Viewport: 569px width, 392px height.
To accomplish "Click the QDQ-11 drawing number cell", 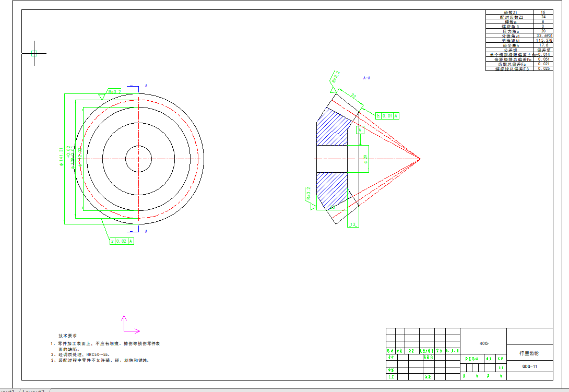I will 529,366.
